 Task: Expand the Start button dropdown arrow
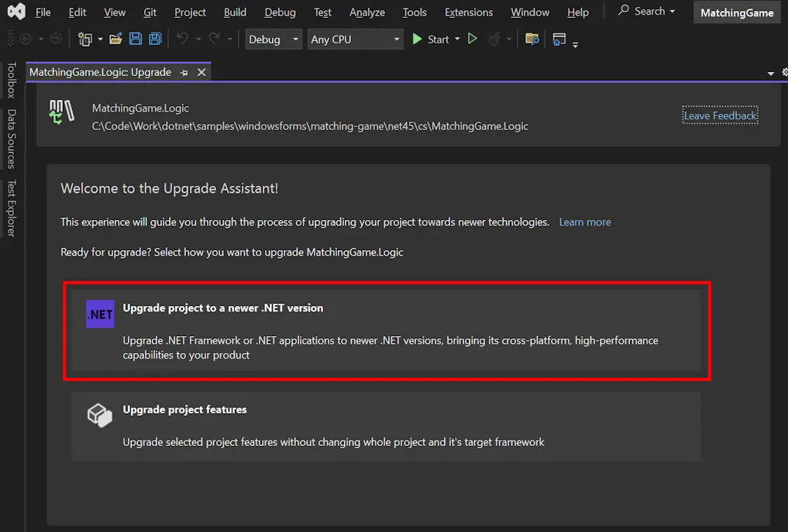(x=457, y=39)
